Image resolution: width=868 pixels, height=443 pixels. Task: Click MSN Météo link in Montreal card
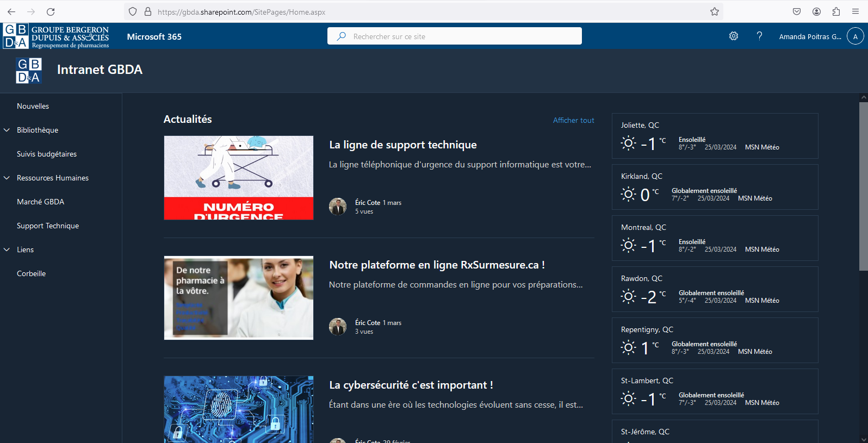pos(762,249)
